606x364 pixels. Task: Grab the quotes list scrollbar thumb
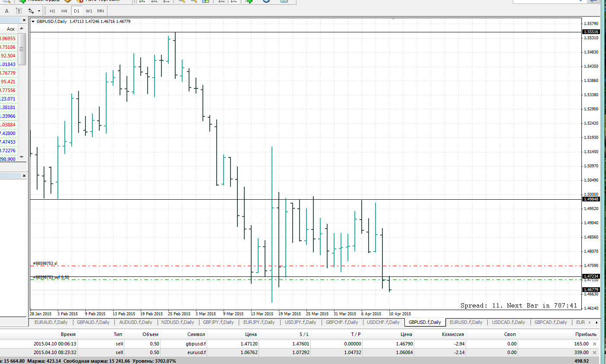22,49
